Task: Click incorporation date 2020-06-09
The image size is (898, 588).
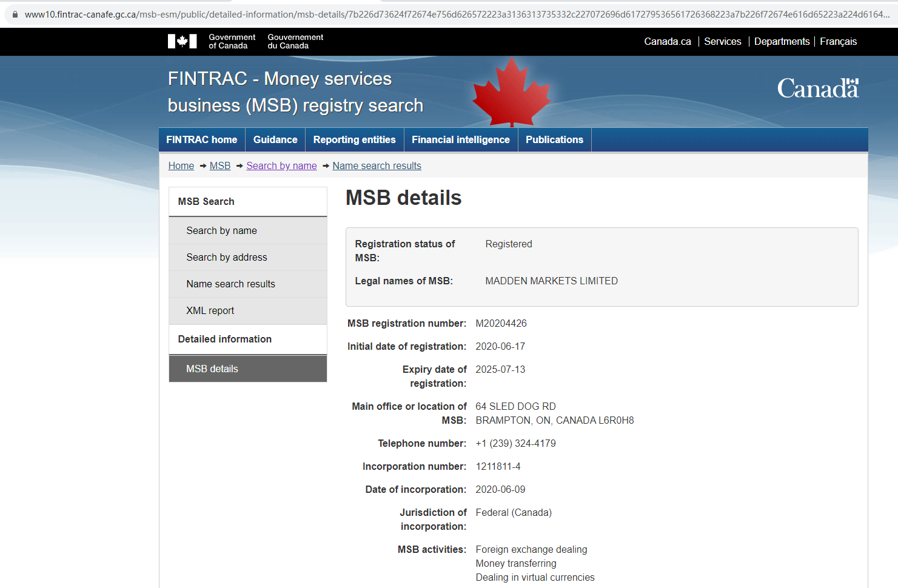Action: coord(500,489)
